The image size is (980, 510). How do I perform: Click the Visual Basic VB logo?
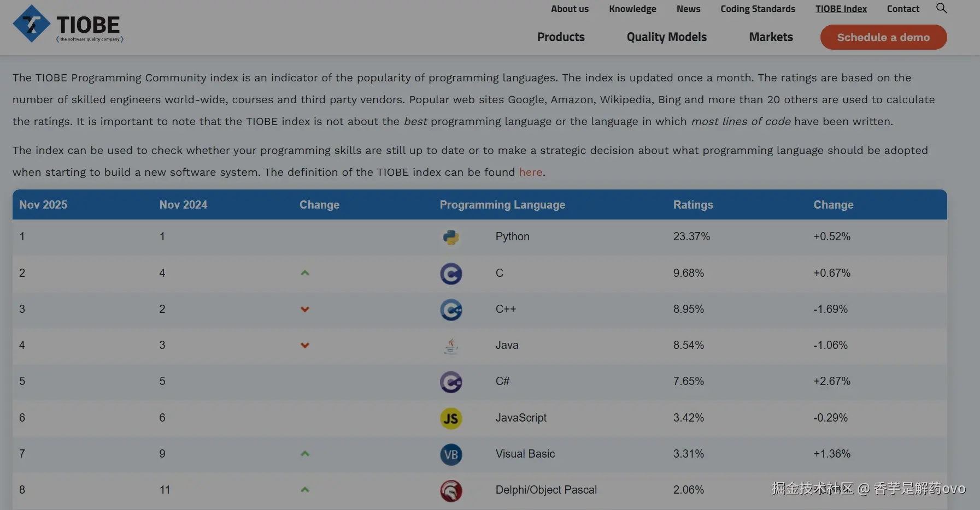451,454
